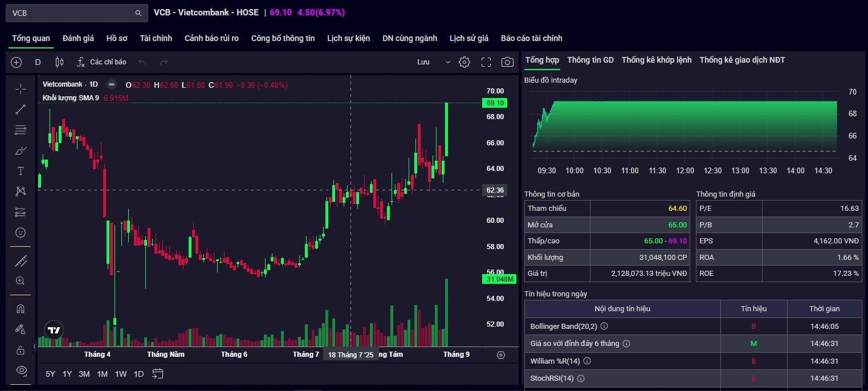Set the chart range to 1W
Image resolution: width=868 pixels, height=391 pixels.
(121, 374)
